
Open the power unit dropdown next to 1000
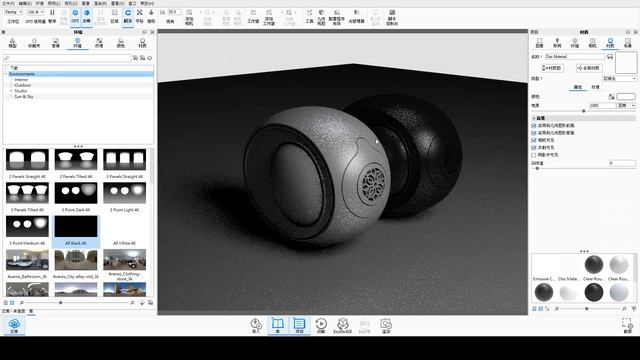click(x=626, y=105)
